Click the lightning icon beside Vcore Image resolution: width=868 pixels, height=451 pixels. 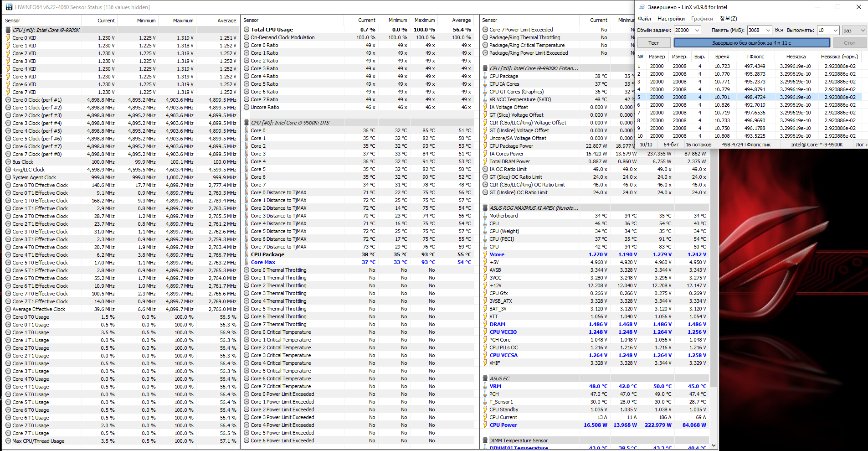click(485, 254)
